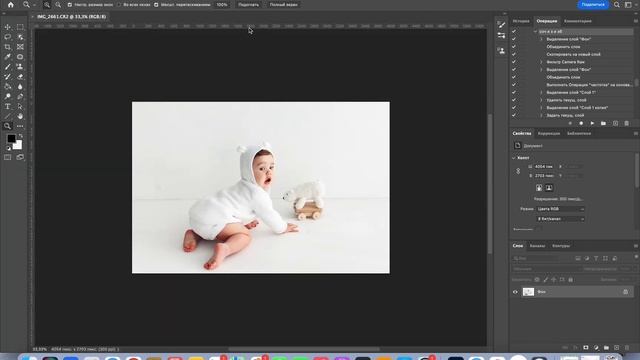The image size is (640, 360).
Task: Switch to the Контуры tab
Action: pyautogui.click(x=561, y=246)
